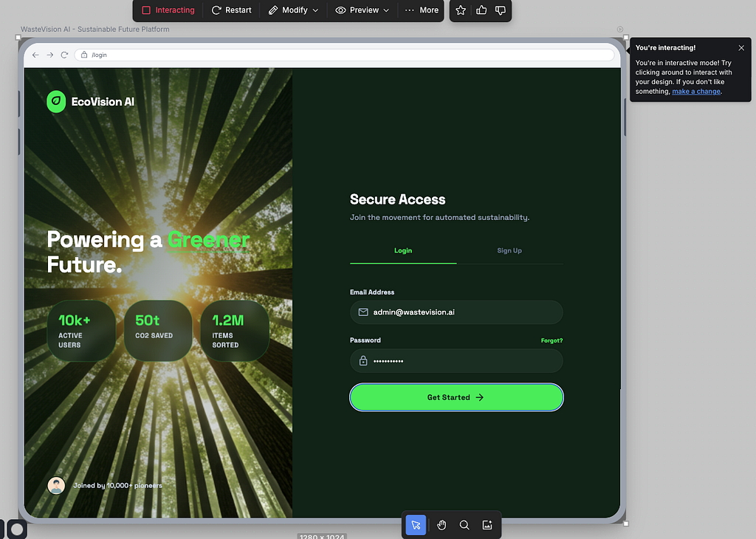Image resolution: width=756 pixels, height=539 pixels.
Task: Open the Preview dropdown
Action: [362, 10]
